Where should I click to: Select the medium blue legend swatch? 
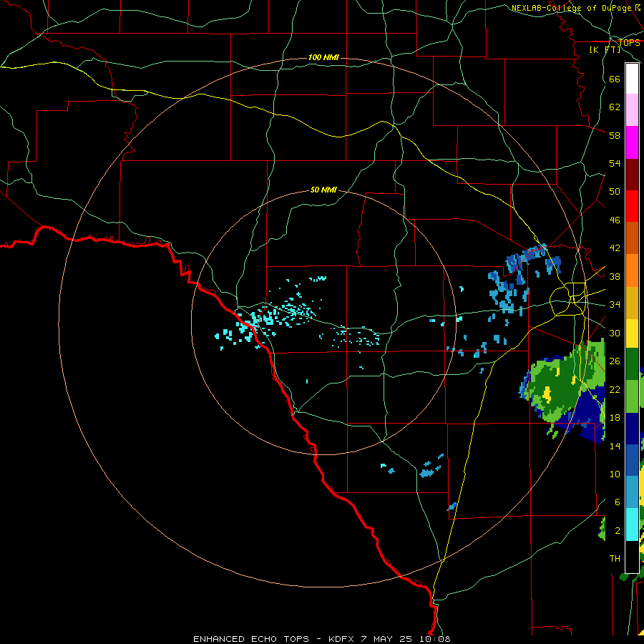pyautogui.click(x=632, y=460)
